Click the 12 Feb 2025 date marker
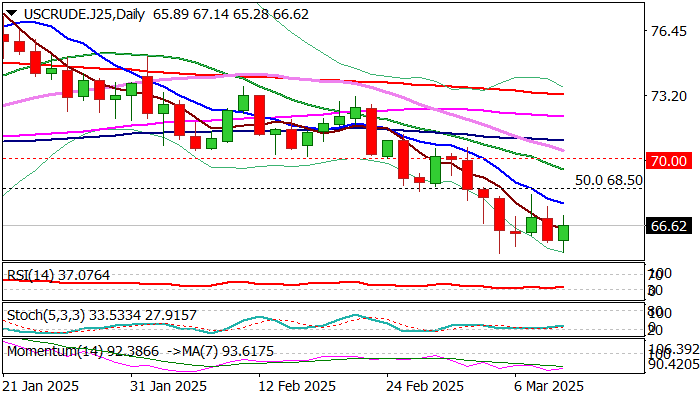700x400 pixels. (296, 385)
